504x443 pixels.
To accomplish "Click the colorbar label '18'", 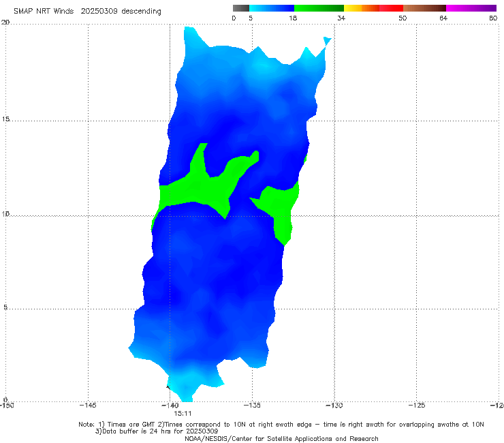I will pyautogui.click(x=293, y=18).
